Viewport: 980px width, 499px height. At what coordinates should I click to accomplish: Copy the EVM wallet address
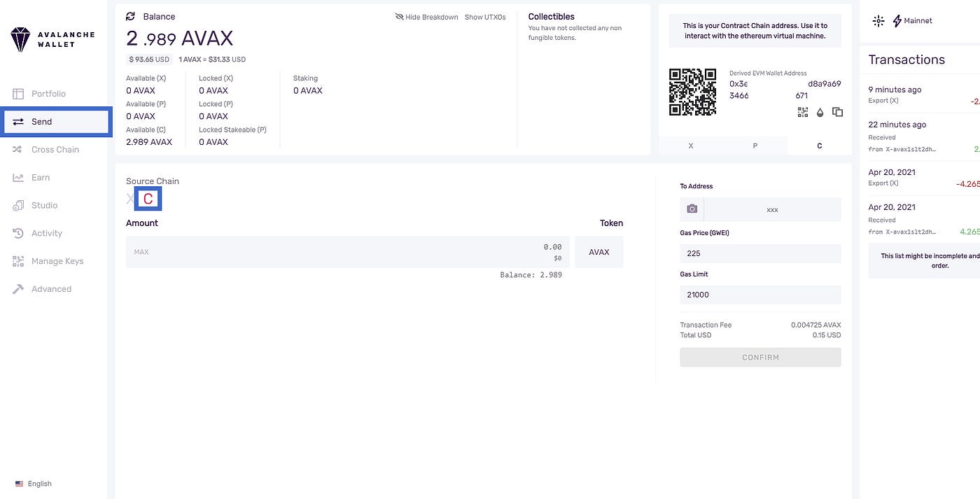tap(837, 112)
